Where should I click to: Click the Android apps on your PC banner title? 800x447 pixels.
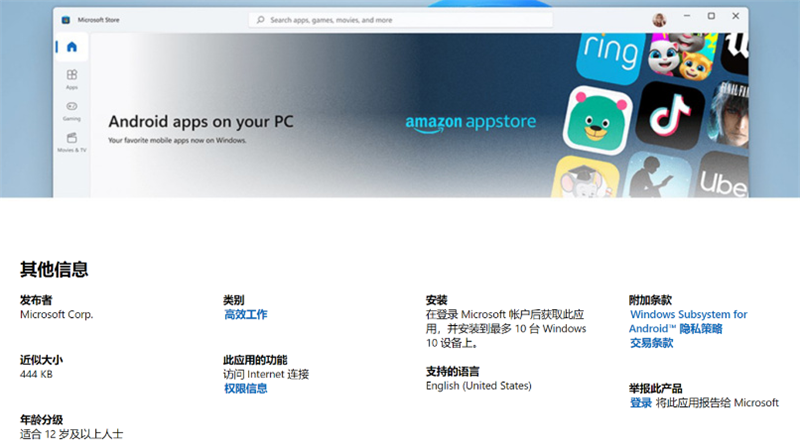tap(201, 121)
